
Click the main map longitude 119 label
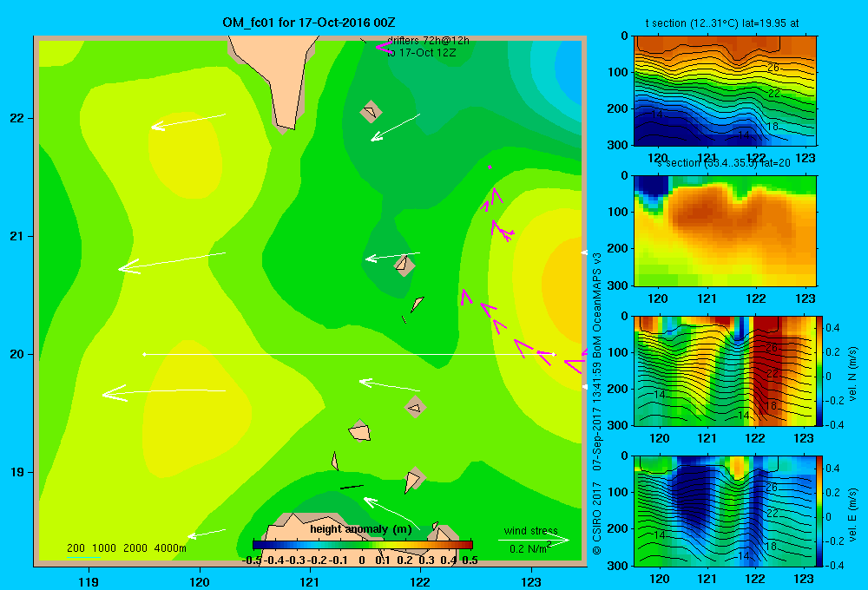[x=89, y=581]
